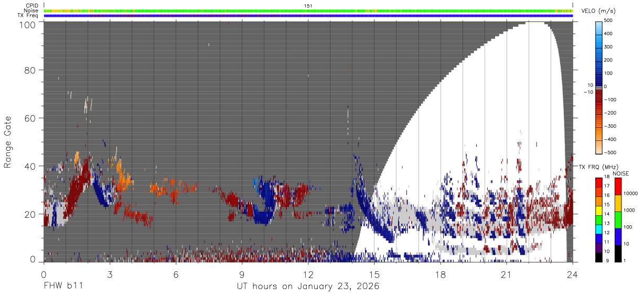Click the blue TX frequency strip above plot
Image resolution: width=644 pixels, height=297 pixels.
[308, 16]
